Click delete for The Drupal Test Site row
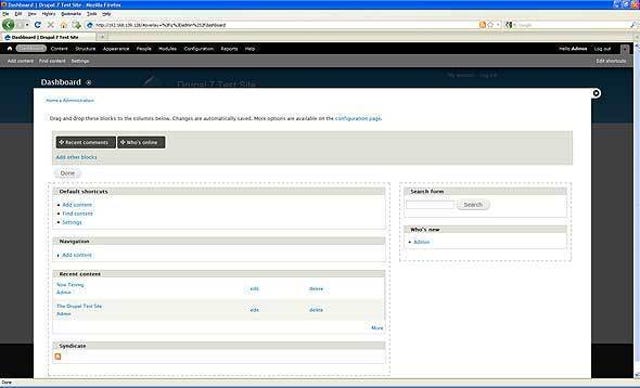 click(x=316, y=310)
